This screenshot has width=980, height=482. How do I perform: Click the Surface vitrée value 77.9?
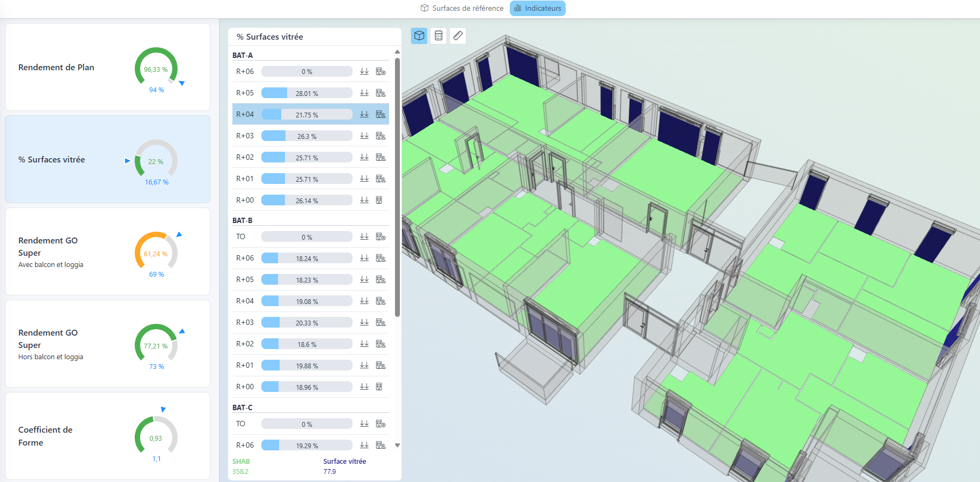pyautogui.click(x=330, y=472)
